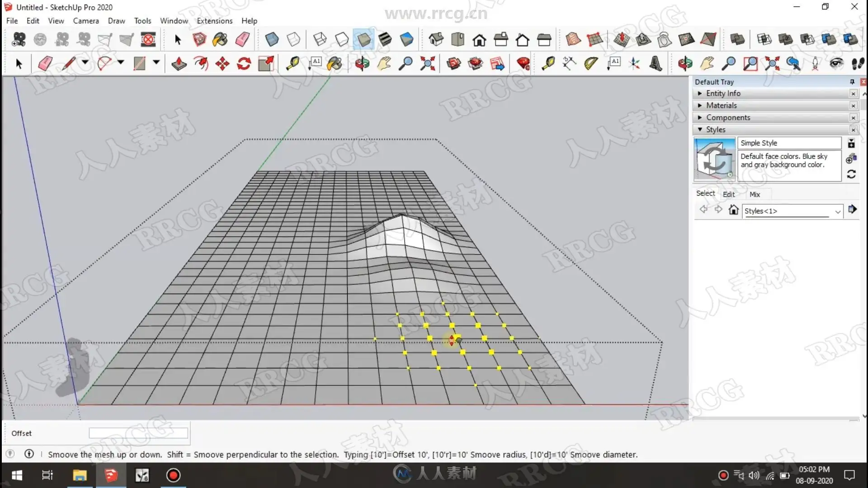Select the Push/Pull tool

click(x=179, y=64)
